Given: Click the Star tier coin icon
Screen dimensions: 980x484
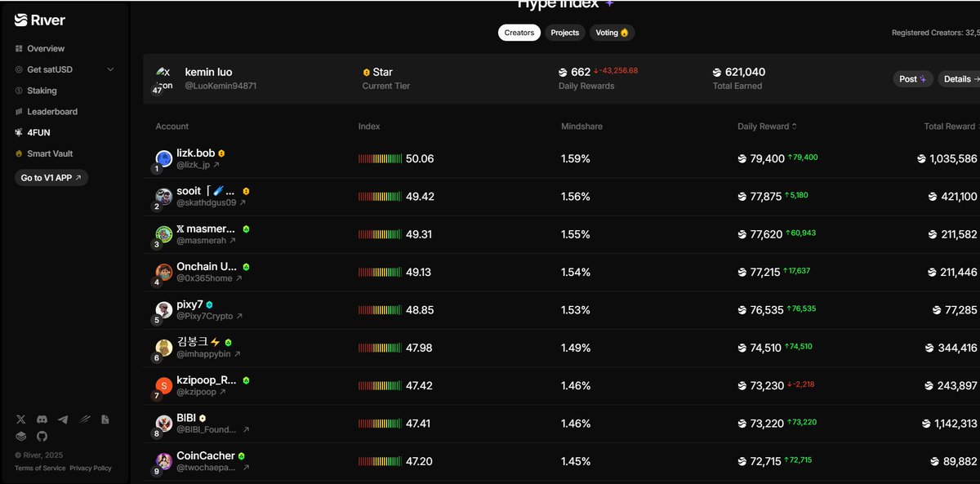Looking at the screenshot, I should point(367,73).
